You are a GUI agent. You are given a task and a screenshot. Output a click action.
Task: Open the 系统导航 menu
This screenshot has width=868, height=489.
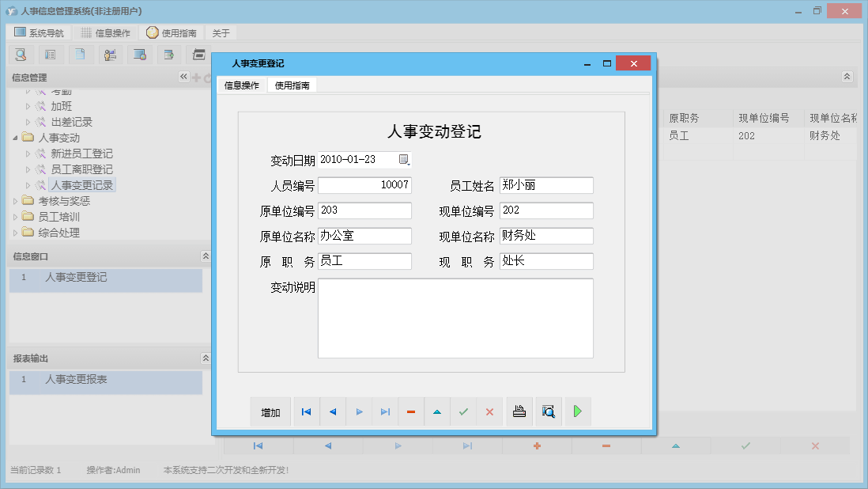(x=39, y=32)
